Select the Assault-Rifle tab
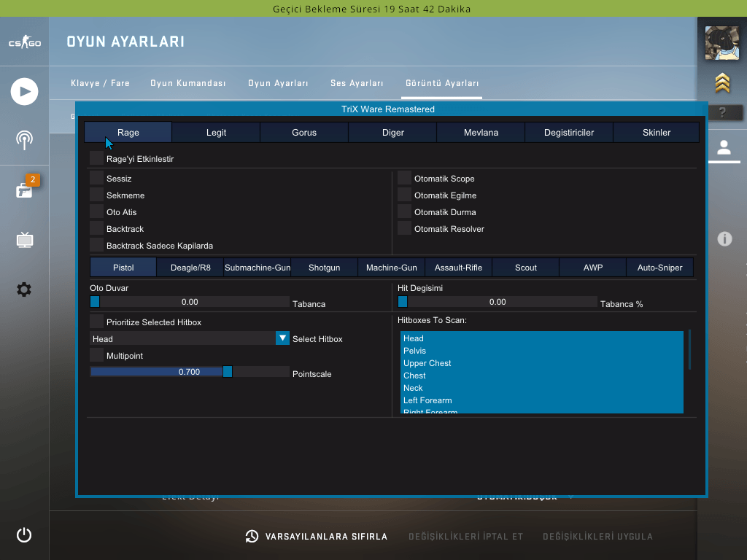 [x=458, y=267]
